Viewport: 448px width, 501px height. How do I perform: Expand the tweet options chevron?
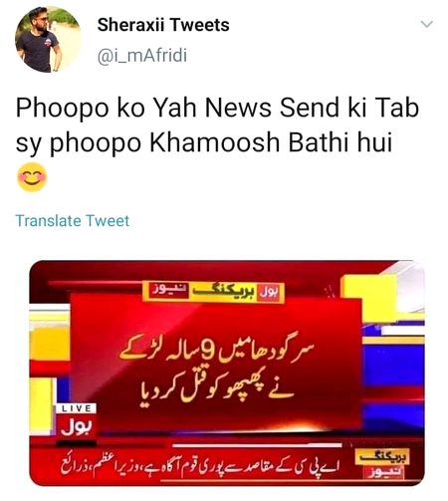[x=426, y=24]
